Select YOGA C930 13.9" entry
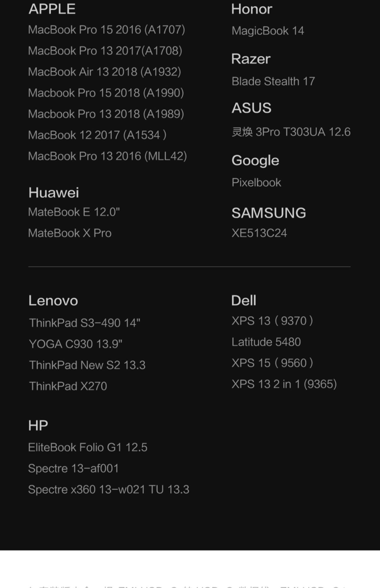Image resolution: width=380 pixels, height=588 pixels. pos(75,344)
